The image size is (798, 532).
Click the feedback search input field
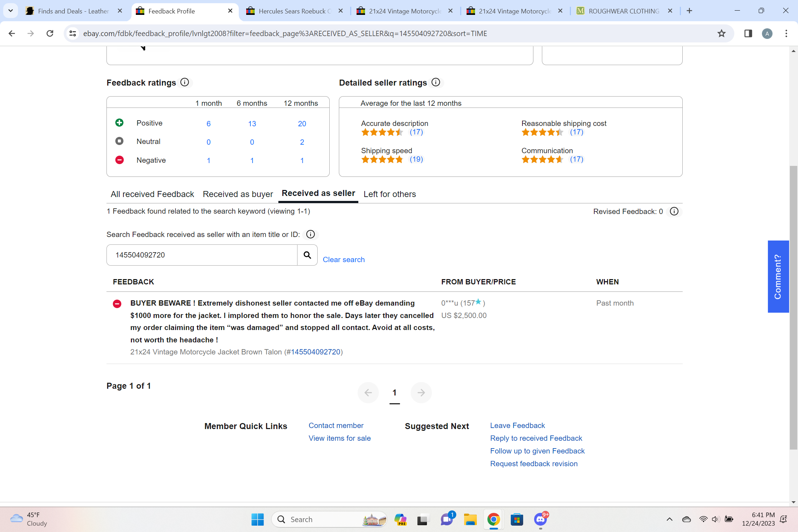click(202, 255)
